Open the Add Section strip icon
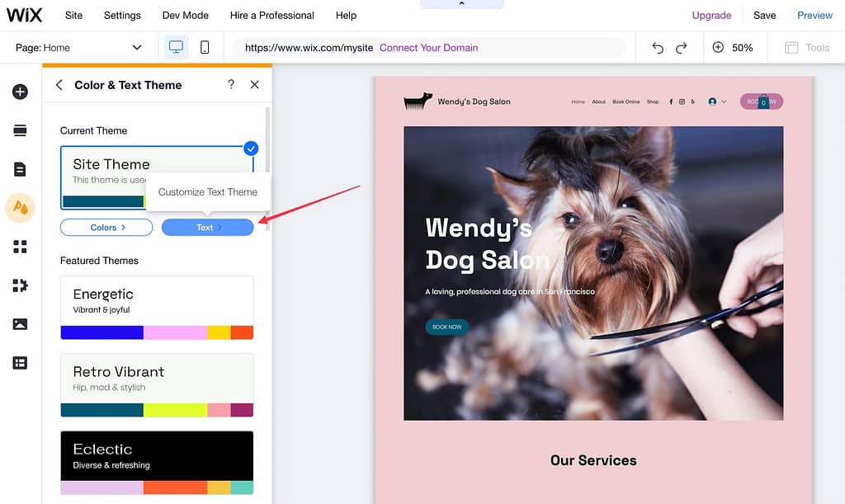This screenshot has width=845, height=504. coord(20,130)
